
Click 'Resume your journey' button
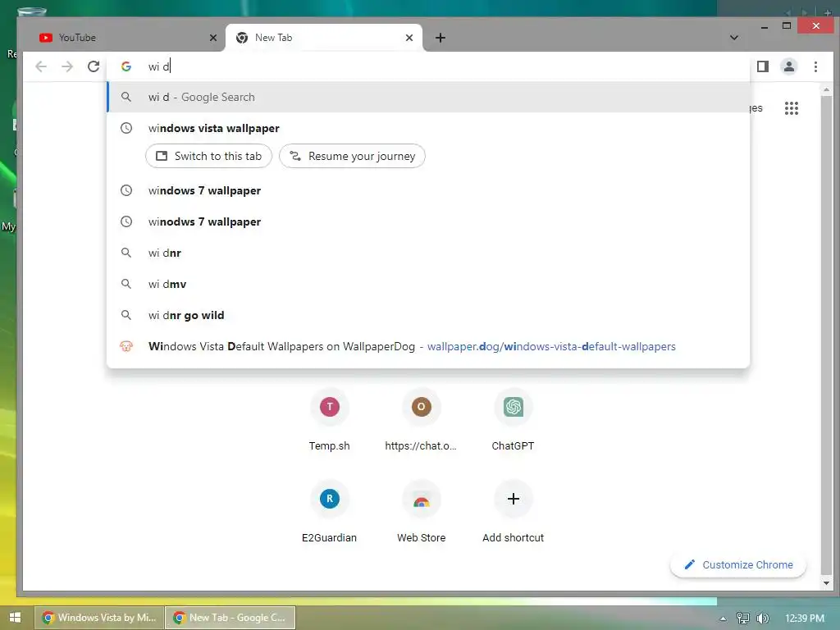point(352,156)
